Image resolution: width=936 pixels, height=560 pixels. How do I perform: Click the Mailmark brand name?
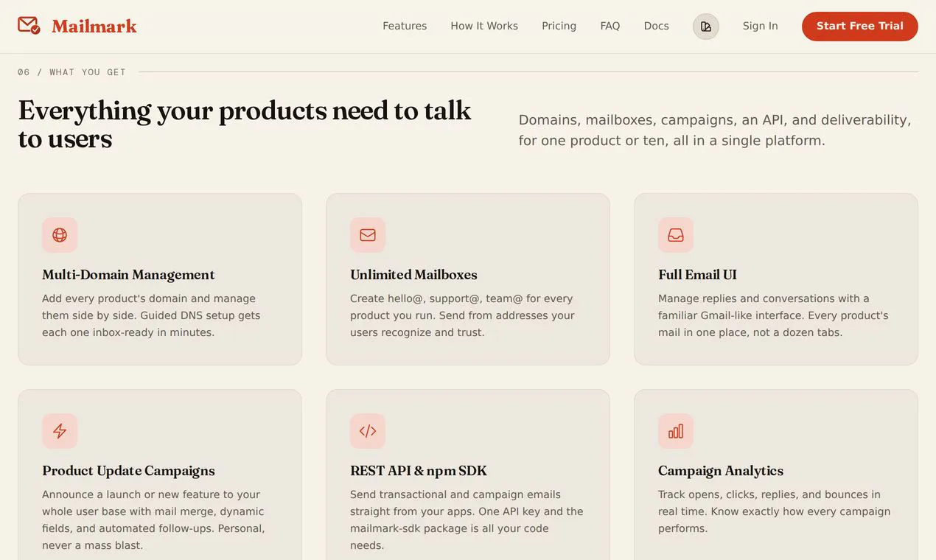(x=94, y=27)
